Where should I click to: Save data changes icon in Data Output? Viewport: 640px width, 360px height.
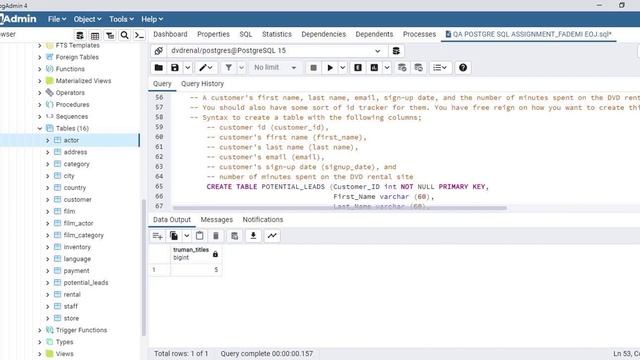coord(234,236)
